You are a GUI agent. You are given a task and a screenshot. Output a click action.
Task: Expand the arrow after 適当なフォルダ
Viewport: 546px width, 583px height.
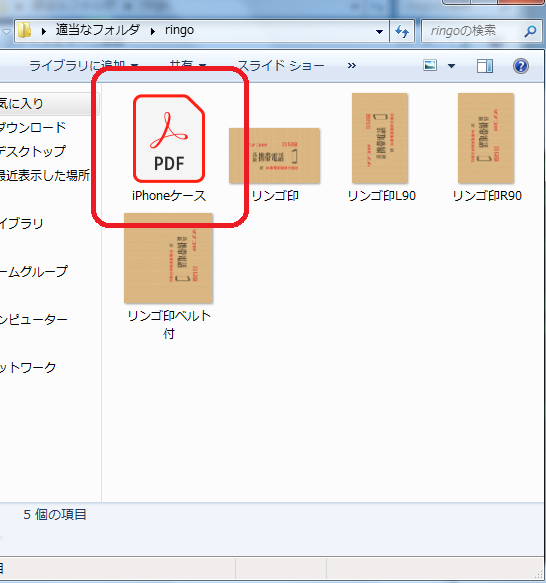click(152, 31)
